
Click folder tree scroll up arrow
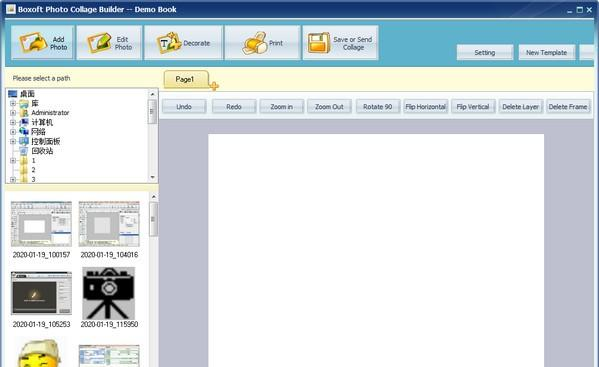152,94
